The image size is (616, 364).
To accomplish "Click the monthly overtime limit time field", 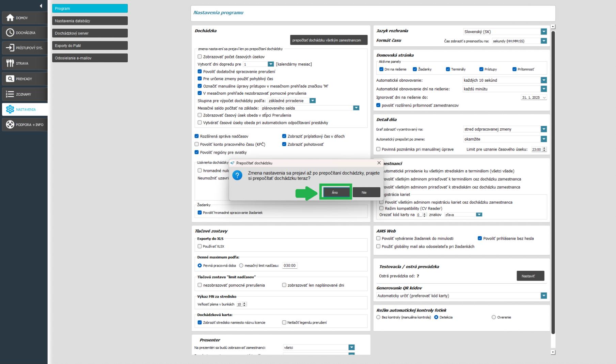I will 289,266.
